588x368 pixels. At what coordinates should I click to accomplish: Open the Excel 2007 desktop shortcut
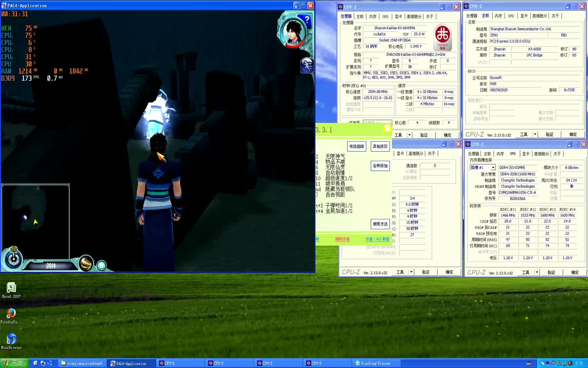point(11,290)
